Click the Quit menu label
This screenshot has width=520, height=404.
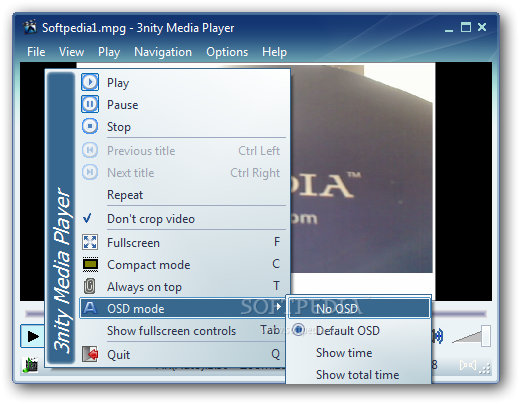pyautogui.click(x=118, y=354)
